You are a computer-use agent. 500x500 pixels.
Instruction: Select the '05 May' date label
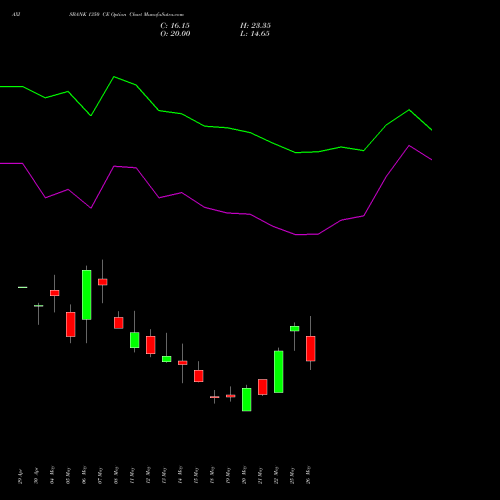point(68,475)
